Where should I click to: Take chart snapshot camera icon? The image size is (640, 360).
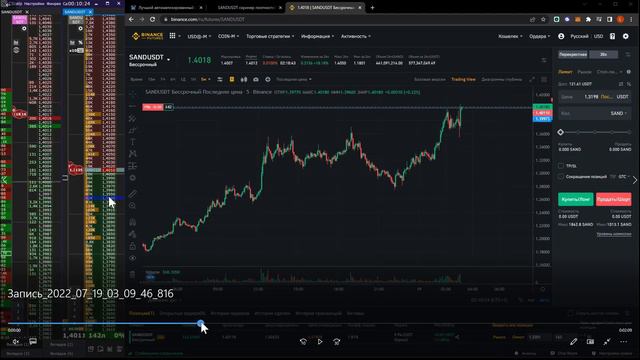[256, 79]
